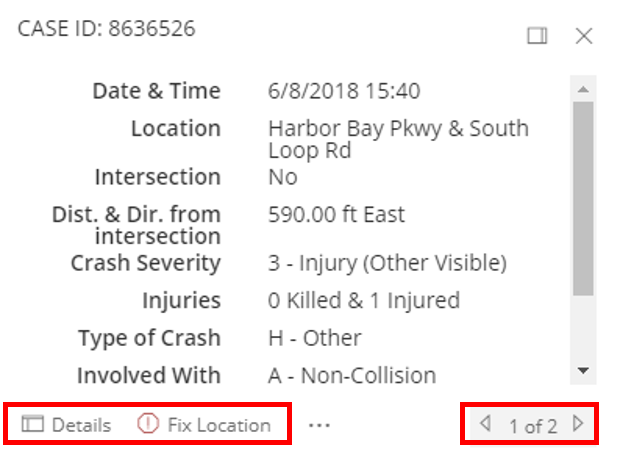The height and width of the screenshot is (463, 620).
Task: Select the A - Non-Collision value
Action: [x=352, y=375]
